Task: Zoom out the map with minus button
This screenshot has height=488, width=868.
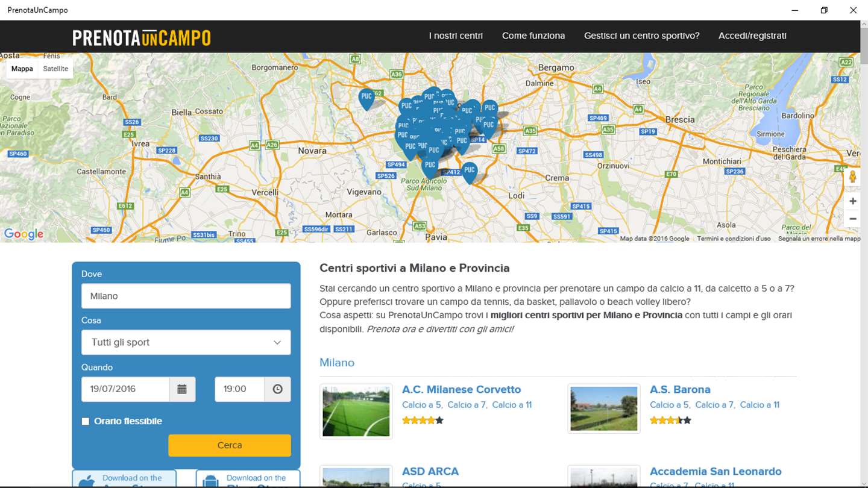Action: tap(852, 219)
